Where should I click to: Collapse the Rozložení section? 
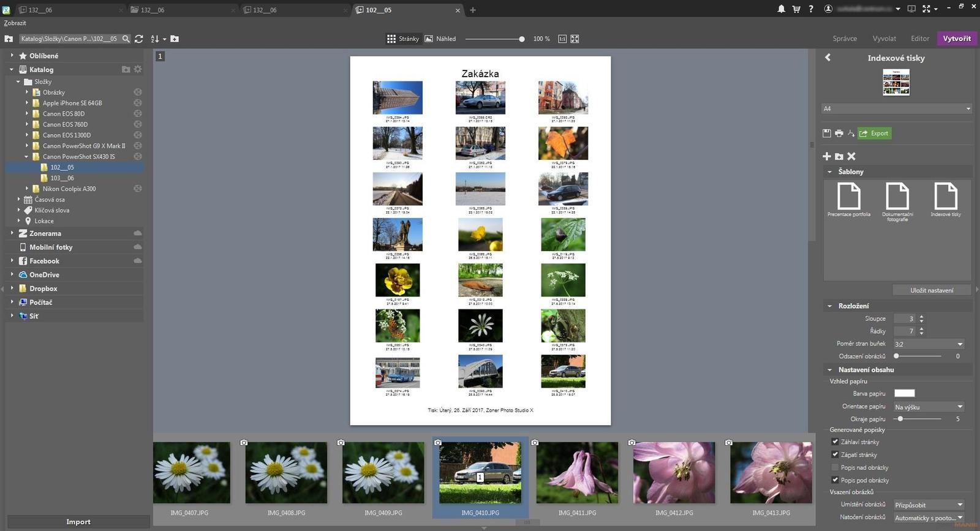click(x=830, y=306)
